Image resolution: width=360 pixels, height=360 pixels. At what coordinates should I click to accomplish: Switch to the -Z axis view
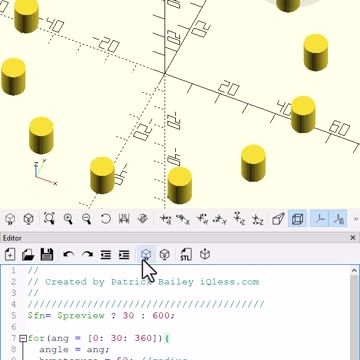coord(257,219)
